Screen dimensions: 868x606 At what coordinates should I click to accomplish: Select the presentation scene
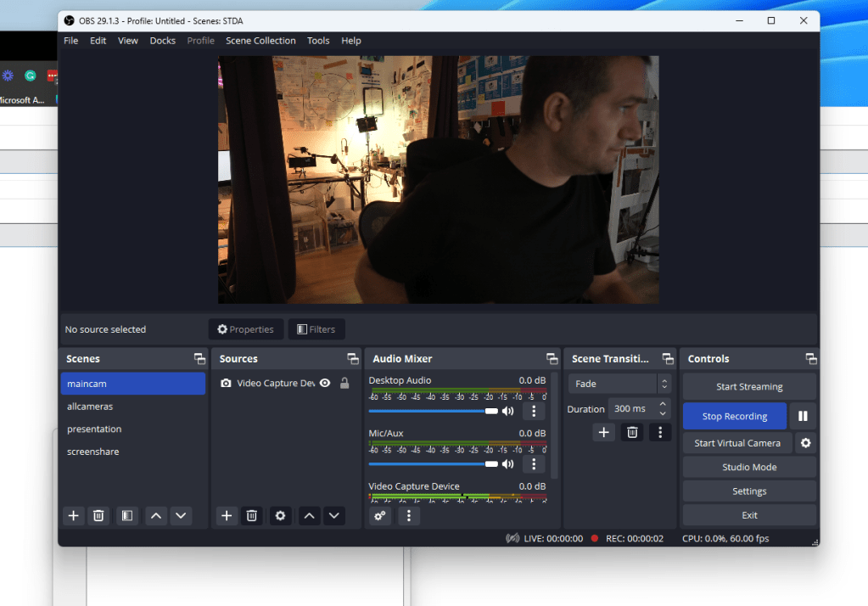point(133,429)
